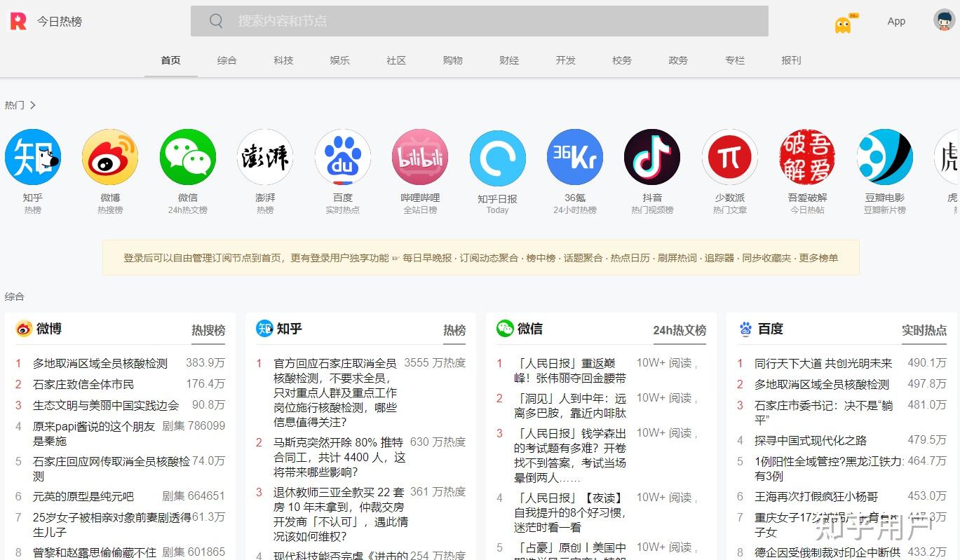Open the 36氪24小时热榜 shortcut icon
The image size is (960, 560).
point(575,156)
